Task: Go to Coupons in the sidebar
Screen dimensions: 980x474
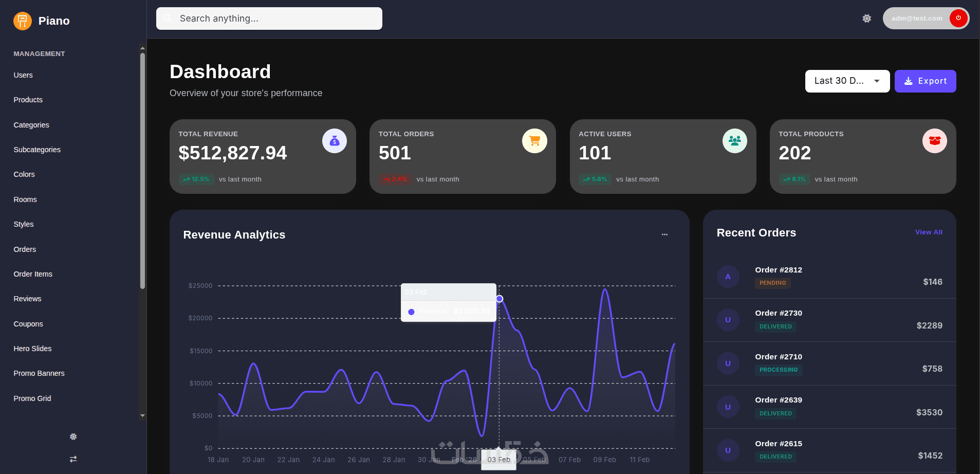Action: [x=28, y=324]
